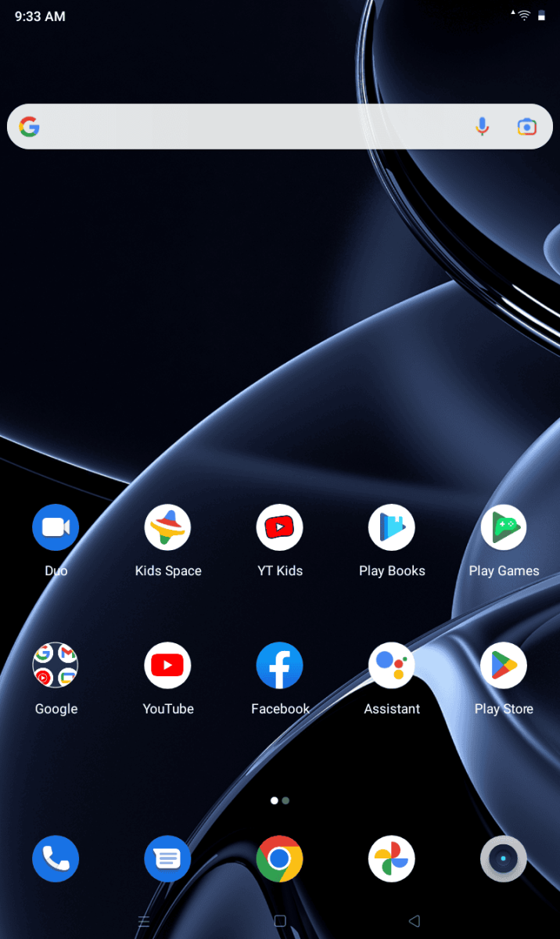
Task: Open the Phone dialer in dock
Action: (56, 859)
